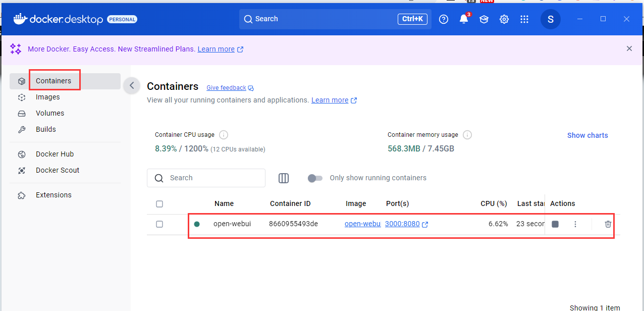Image resolution: width=644 pixels, height=311 pixels.
Task: Click the containers Search field
Action: pyautogui.click(x=206, y=178)
